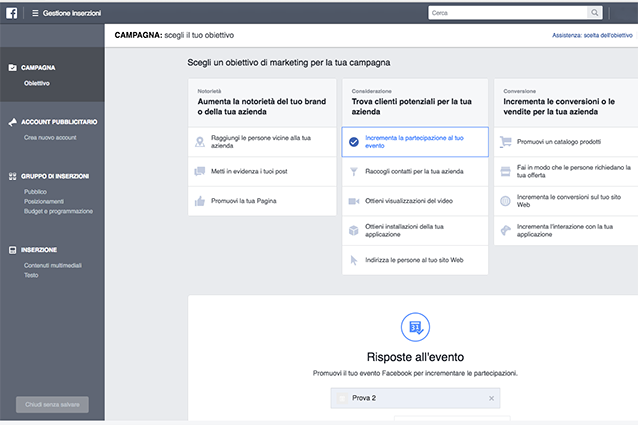Select Promuovi la tua Pagina objective
Screen dimensions: 638x425
click(x=262, y=201)
